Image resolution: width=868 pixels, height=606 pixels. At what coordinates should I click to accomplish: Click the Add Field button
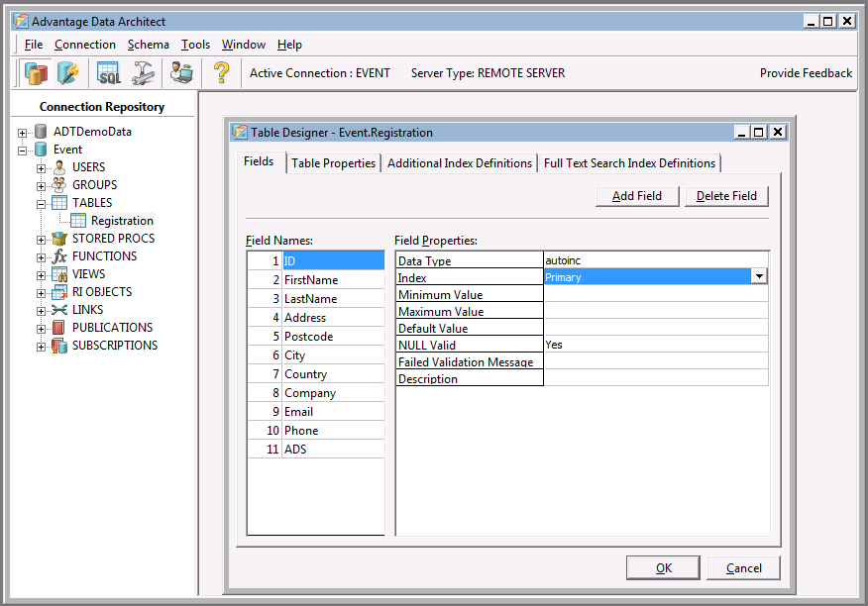pos(637,196)
